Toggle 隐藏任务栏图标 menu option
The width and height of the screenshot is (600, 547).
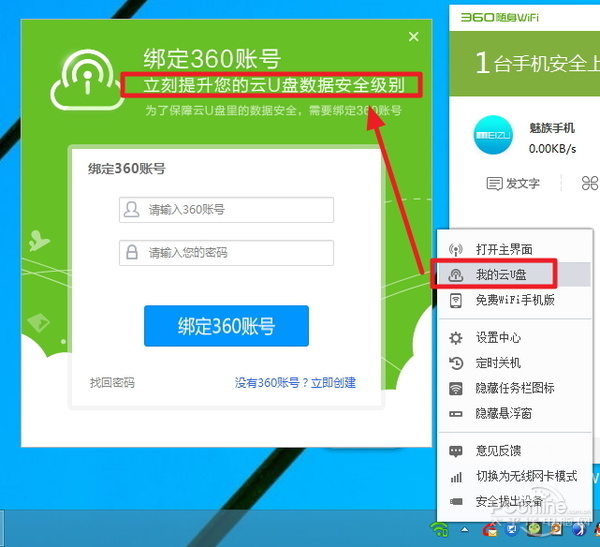point(515,388)
